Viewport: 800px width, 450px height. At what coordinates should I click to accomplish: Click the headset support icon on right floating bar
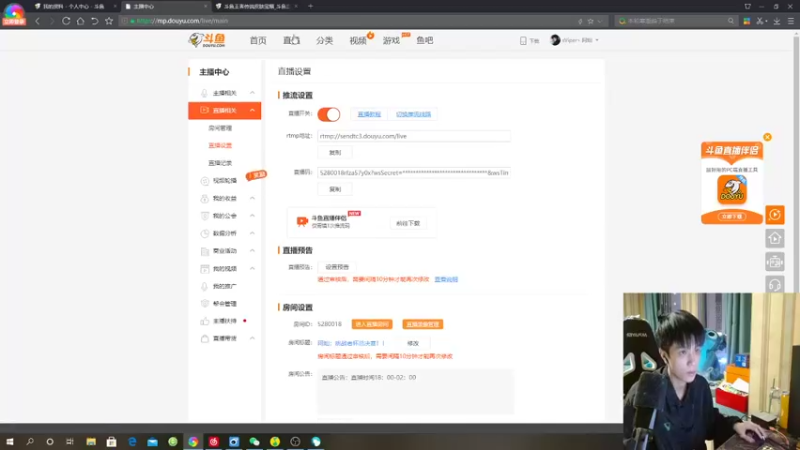(x=774, y=284)
